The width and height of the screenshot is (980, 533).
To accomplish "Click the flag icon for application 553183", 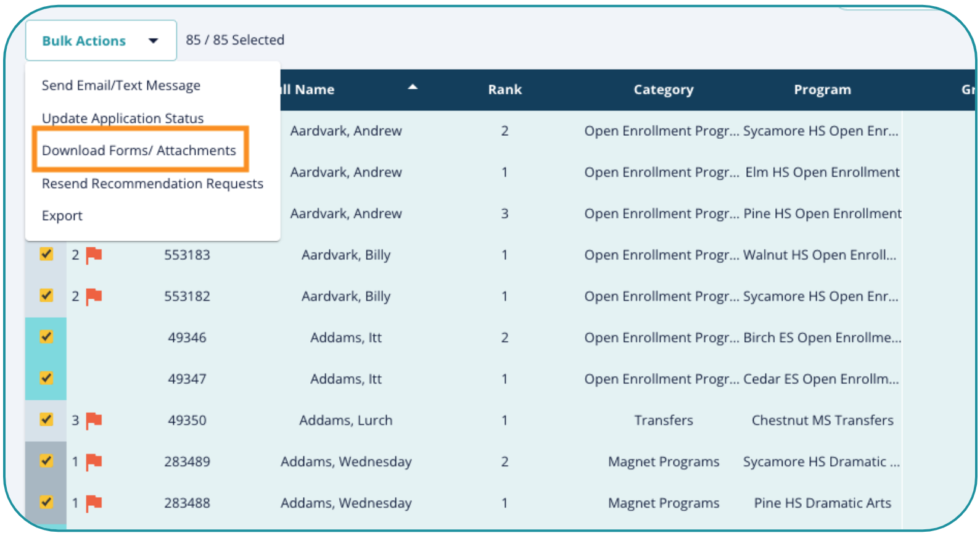I will coord(94,255).
